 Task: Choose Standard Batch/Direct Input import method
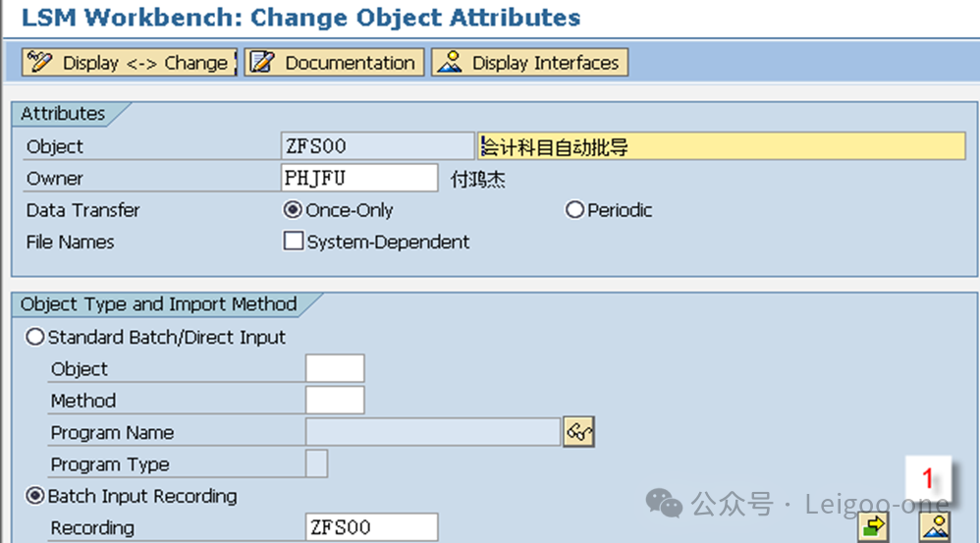[x=36, y=337]
